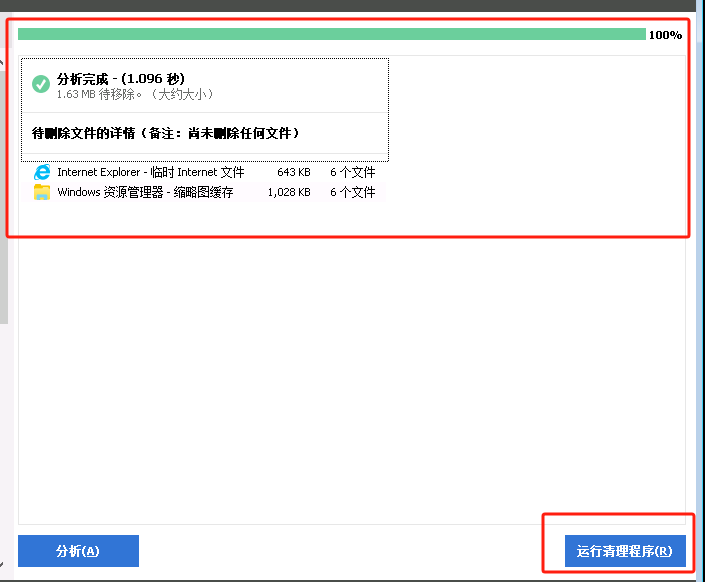Run the cleaner with 运行清理程序(R)

pyautogui.click(x=625, y=551)
